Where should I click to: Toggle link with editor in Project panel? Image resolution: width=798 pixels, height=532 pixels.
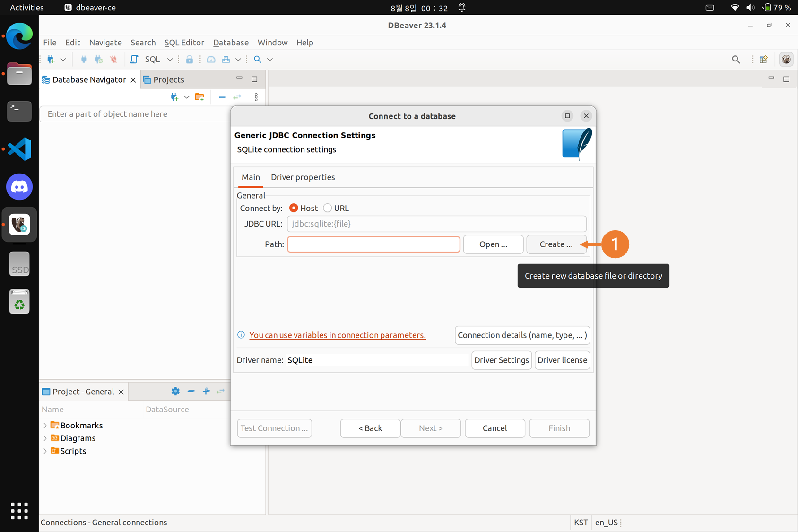(221, 392)
